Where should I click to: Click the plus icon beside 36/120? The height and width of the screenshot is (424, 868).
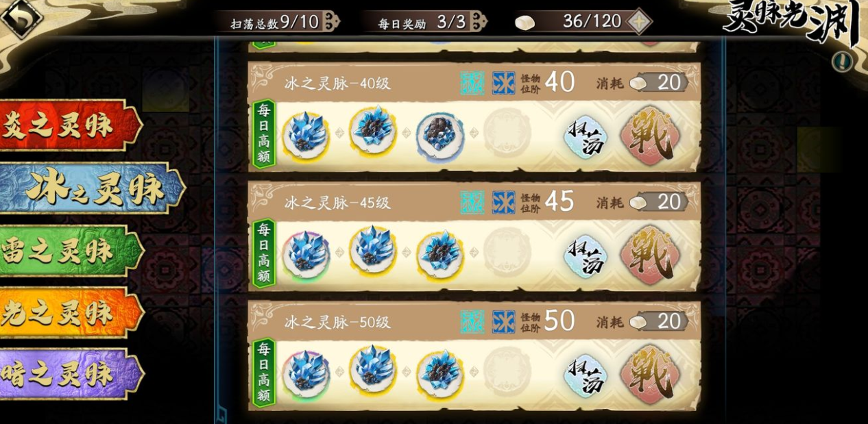(639, 21)
